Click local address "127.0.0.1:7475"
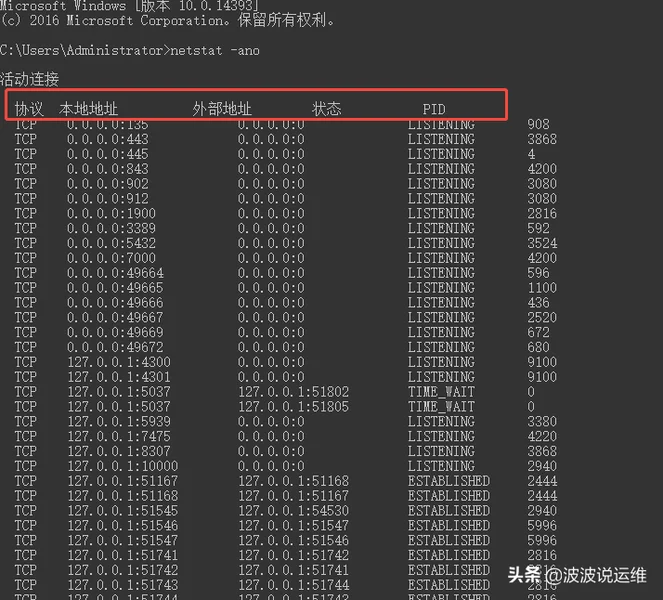Viewport: 663px width, 600px height. pos(119,436)
